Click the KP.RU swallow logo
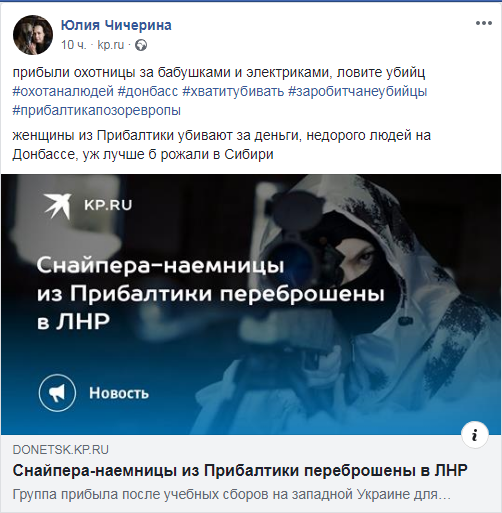Screen dimensions: 502x513 pyautogui.click(x=58, y=206)
